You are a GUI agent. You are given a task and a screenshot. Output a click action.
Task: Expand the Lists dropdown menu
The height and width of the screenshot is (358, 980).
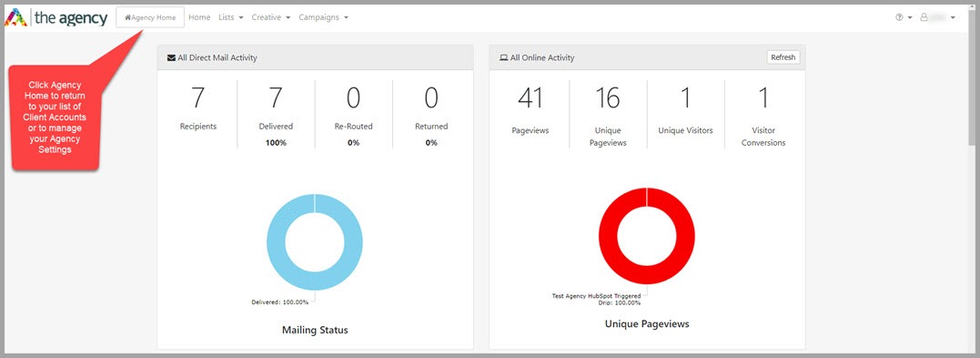tap(230, 17)
